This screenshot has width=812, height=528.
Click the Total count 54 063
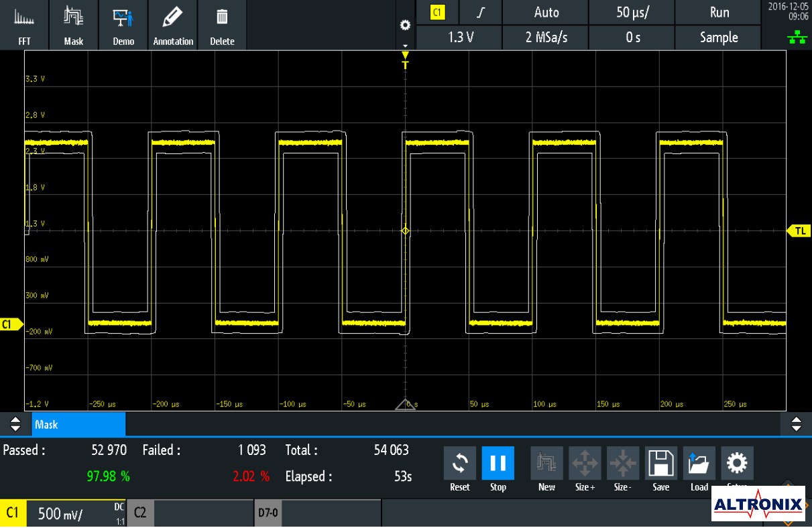391,450
